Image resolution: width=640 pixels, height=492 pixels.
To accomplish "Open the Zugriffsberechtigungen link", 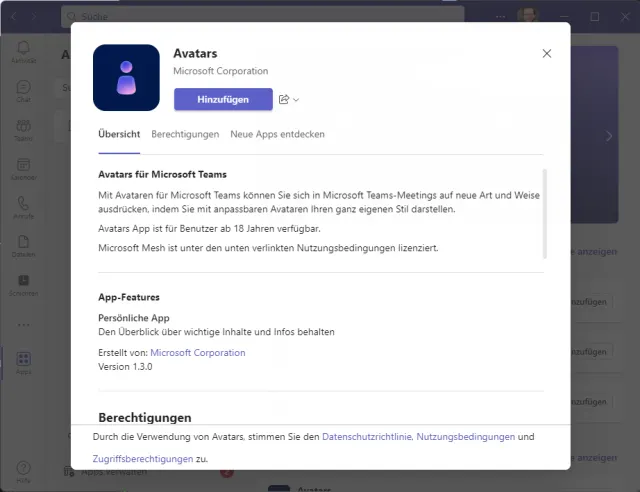I will point(143,459).
